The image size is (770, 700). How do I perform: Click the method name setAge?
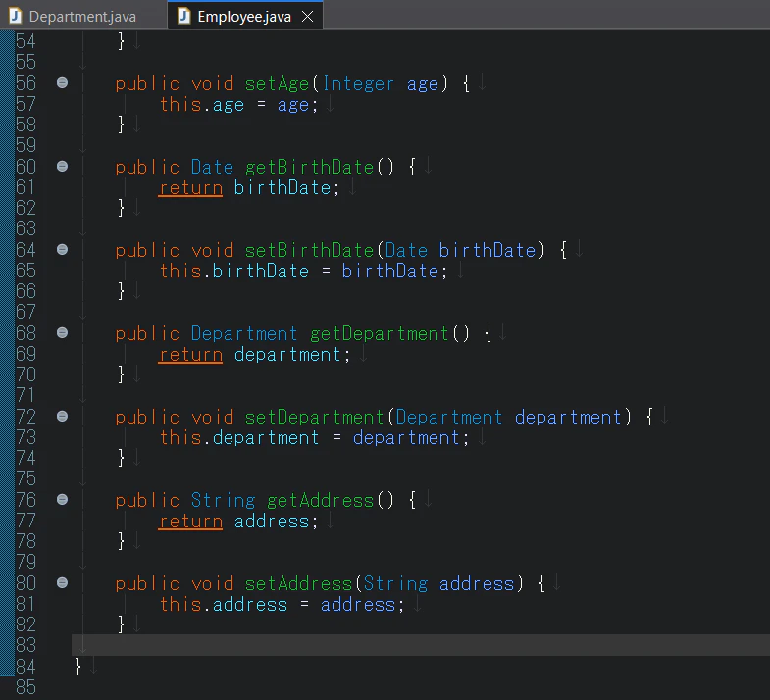[277, 84]
